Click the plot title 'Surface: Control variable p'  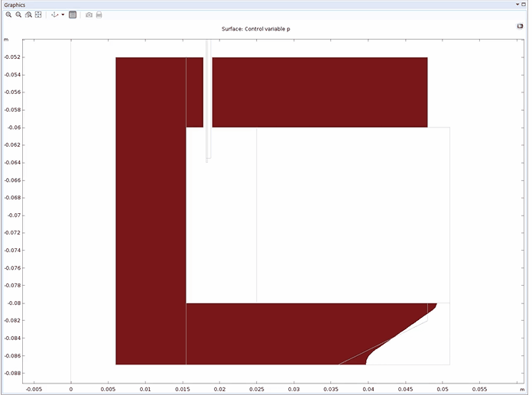coord(256,29)
